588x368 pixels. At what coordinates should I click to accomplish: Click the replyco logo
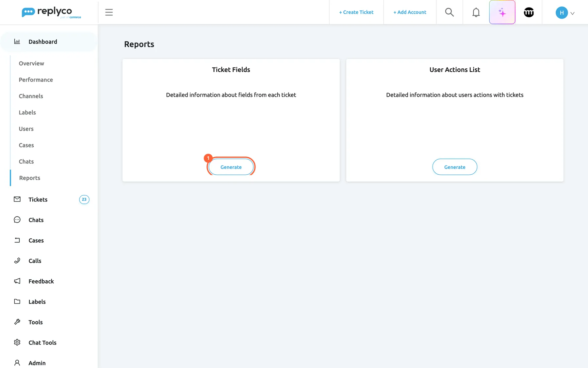point(51,12)
